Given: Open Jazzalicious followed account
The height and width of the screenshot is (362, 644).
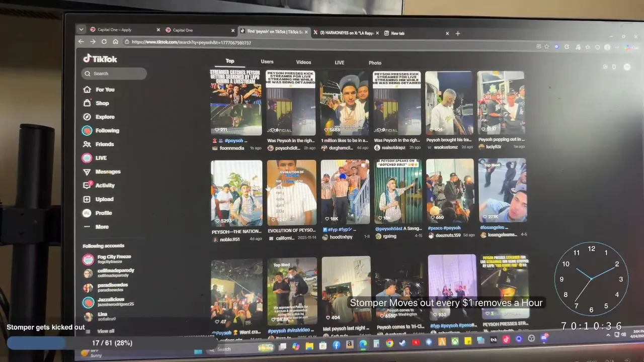Looking at the screenshot, I should pyautogui.click(x=109, y=302).
